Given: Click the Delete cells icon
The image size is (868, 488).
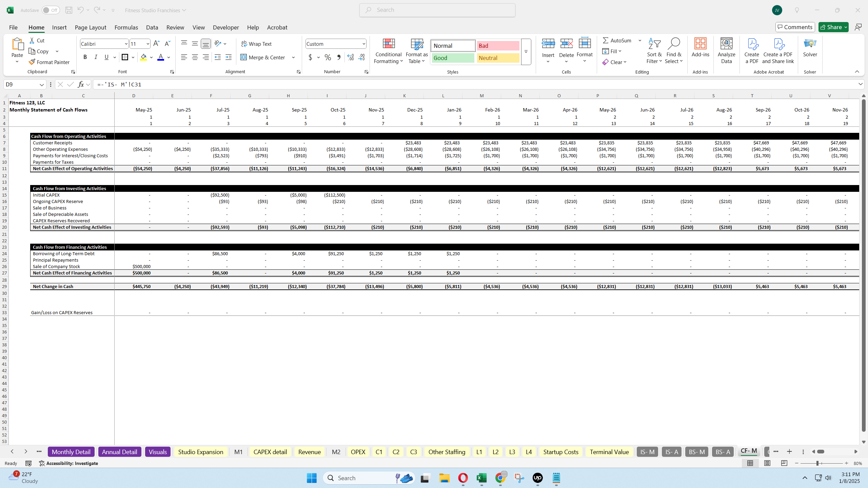Looking at the screenshot, I should 566,43.
